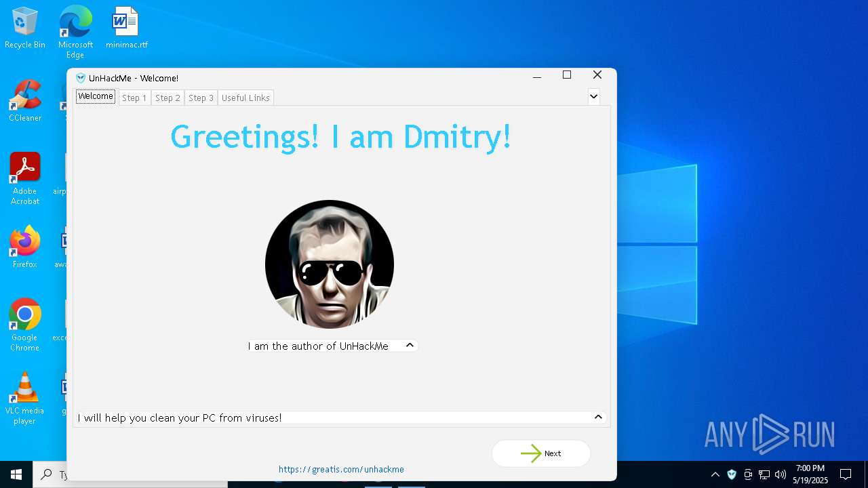Open the Windows Security tray shield icon
The image size is (868, 488).
[732, 474]
